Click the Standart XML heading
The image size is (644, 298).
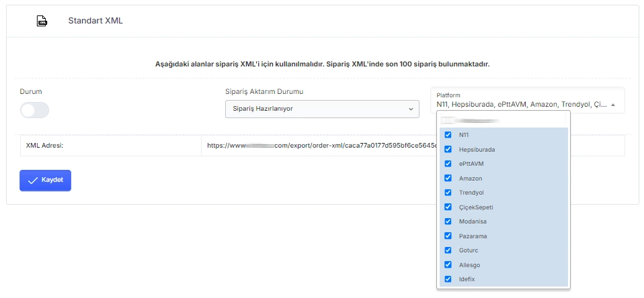click(x=95, y=21)
